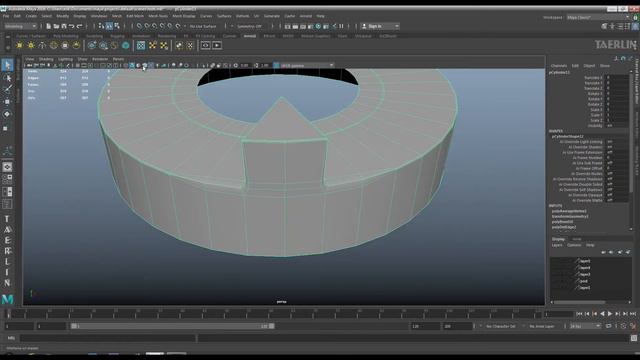Click the Open Scene folder icon

point(56,26)
